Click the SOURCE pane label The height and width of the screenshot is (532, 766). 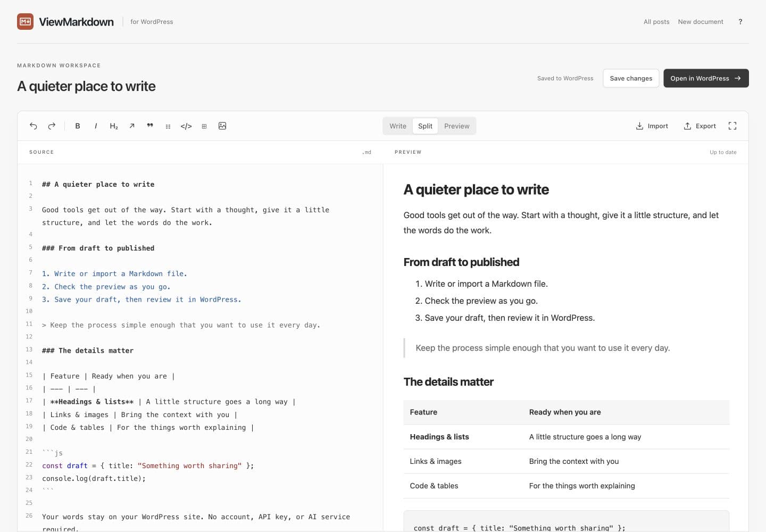click(x=41, y=152)
